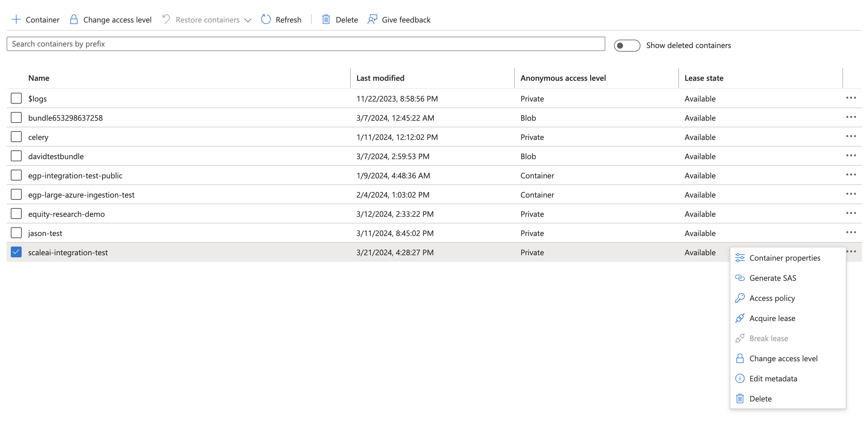This screenshot has height=424, width=868.
Task: Uncheck the scaleai-integration-test checkbox
Action: pyautogui.click(x=16, y=252)
